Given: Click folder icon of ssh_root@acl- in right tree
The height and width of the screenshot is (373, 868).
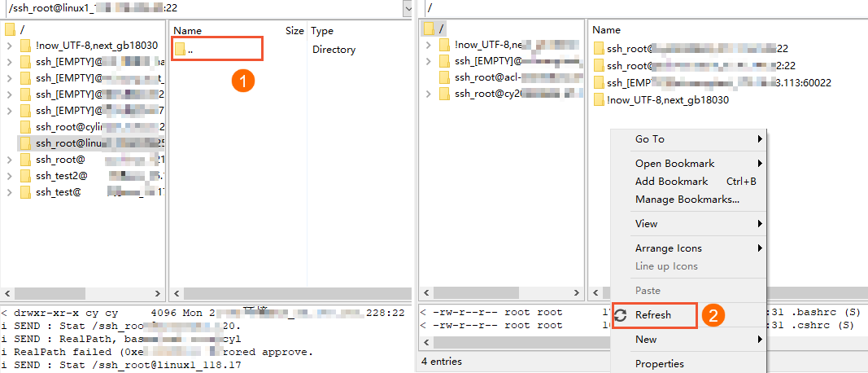Looking at the screenshot, I should click(444, 77).
